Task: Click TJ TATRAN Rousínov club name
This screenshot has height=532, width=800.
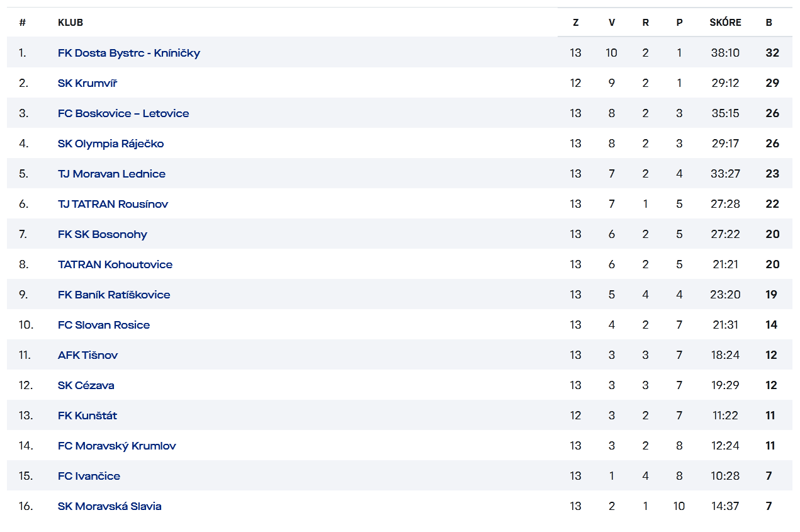Action: tap(113, 204)
